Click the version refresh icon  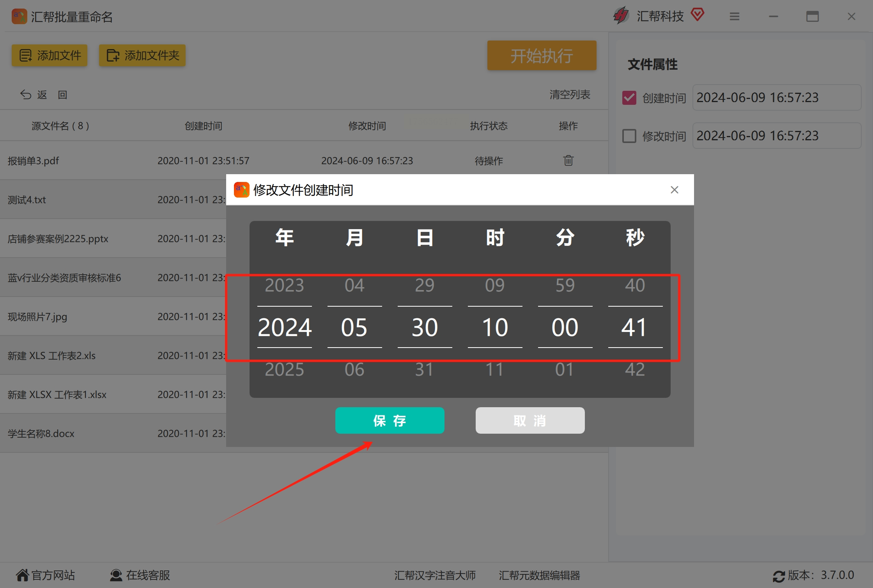[x=779, y=576]
